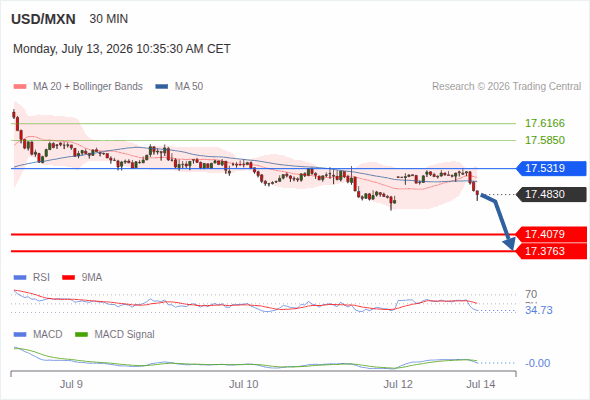The image size is (590, 400).
Task: Click the blue 17.5319 pivot price tag
Action: (x=551, y=168)
